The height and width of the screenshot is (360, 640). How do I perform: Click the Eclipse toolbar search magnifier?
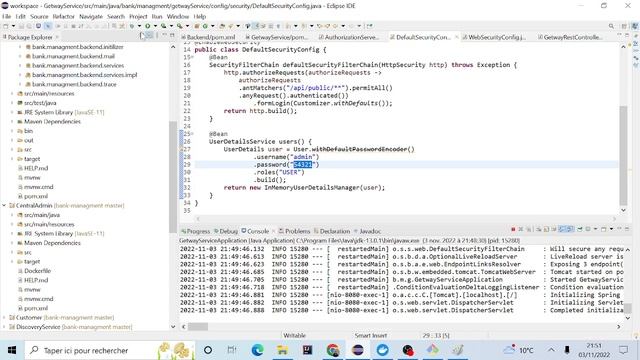611,26
